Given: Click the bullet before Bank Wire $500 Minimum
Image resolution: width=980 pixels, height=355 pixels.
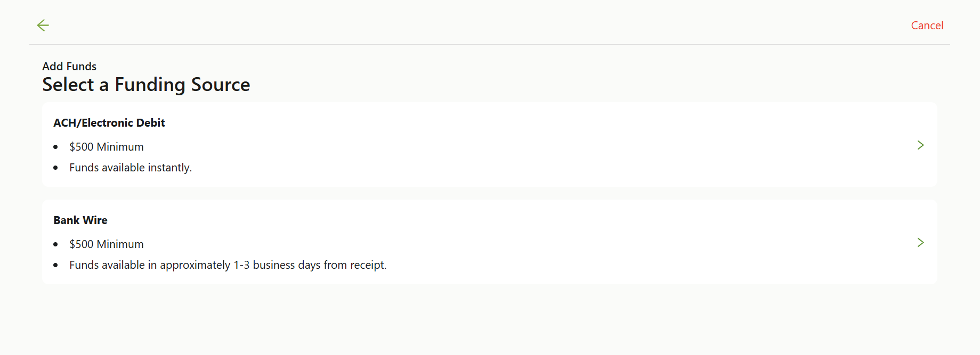Looking at the screenshot, I should [55, 244].
